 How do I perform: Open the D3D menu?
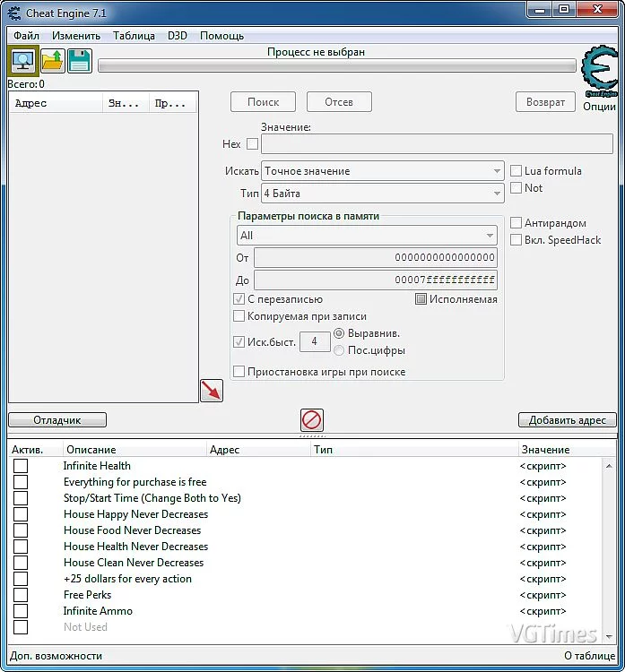coord(178,36)
